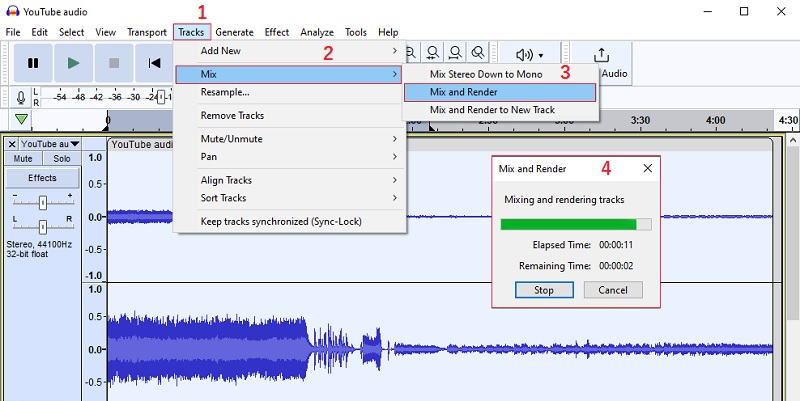
Task: Select Remove Tracks menu entry
Action: 289,116
